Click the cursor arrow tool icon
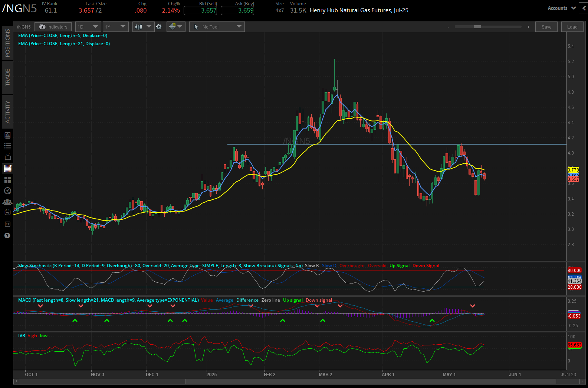This screenshot has width=588, height=388. pyautogui.click(x=196, y=27)
